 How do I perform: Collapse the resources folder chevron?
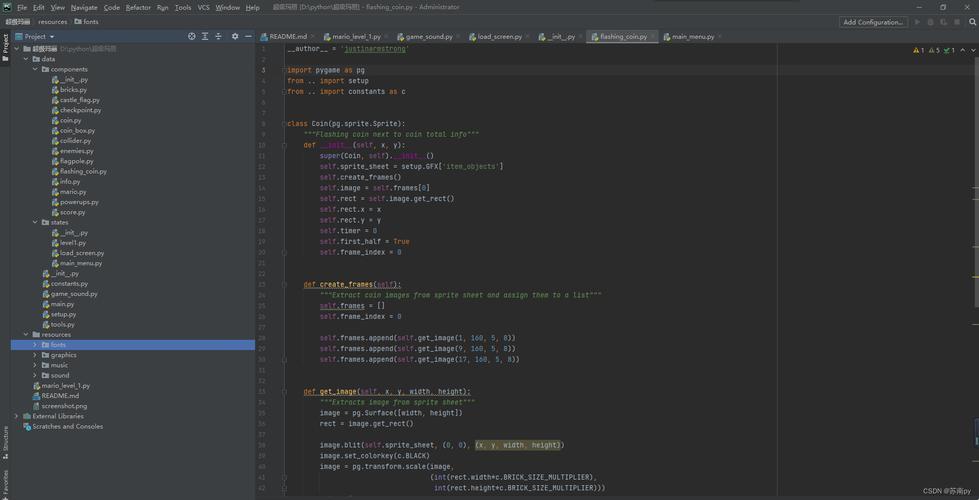click(x=26, y=335)
